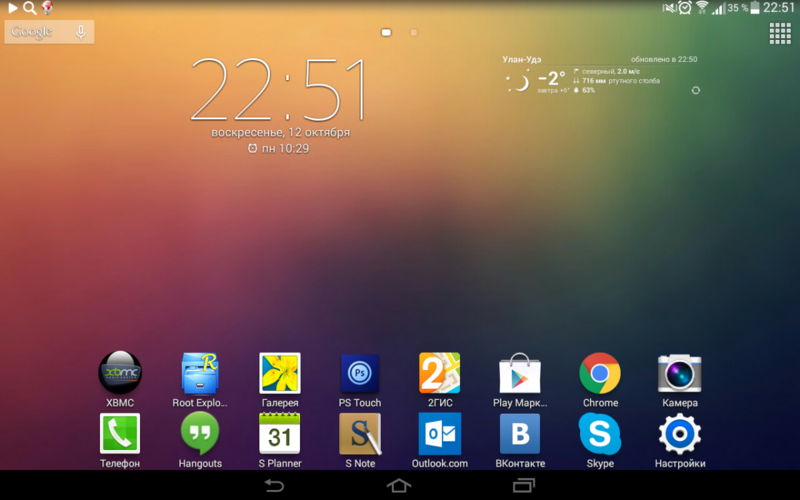The image size is (800, 500).
Task: Switch to the second home page indicator
Action: coord(414,33)
